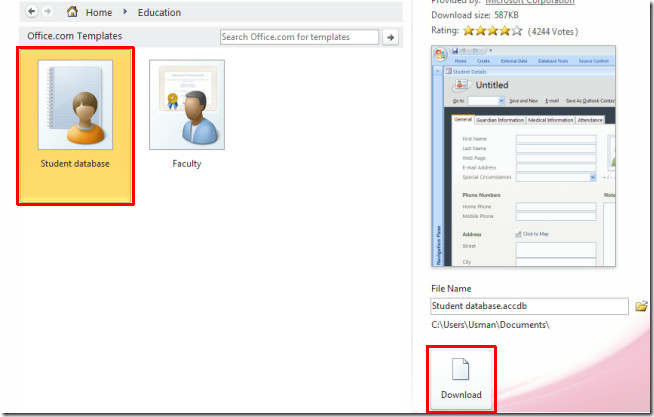Click the template preview image
The width and height of the screenshot is (654, 417).
523,156
